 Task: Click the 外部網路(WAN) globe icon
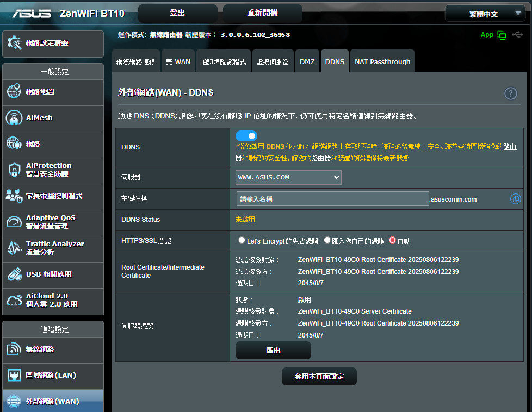[14, 402]
